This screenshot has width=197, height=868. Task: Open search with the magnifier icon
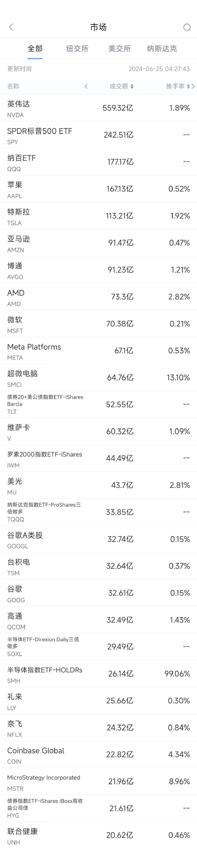187,27
